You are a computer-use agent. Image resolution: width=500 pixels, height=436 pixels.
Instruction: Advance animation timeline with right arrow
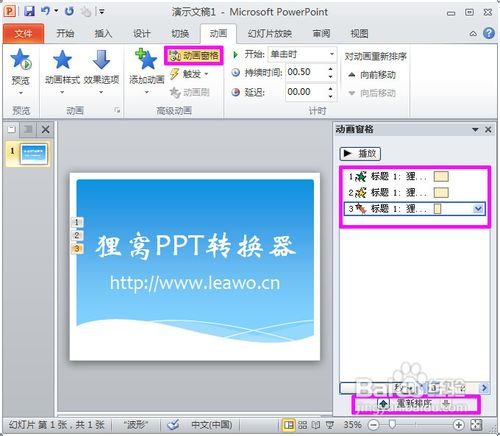(484, 388)
